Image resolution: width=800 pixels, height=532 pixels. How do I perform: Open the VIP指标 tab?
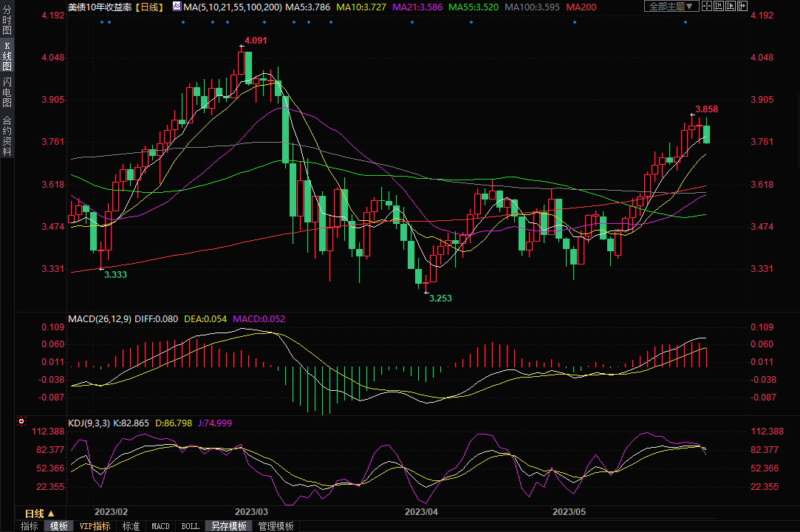(95, 526)
